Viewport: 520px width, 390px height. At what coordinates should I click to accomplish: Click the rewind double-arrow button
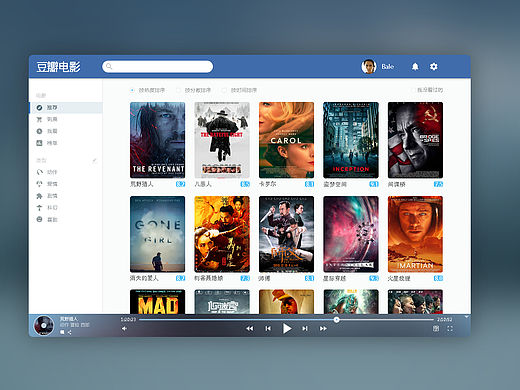click(250, 328)
